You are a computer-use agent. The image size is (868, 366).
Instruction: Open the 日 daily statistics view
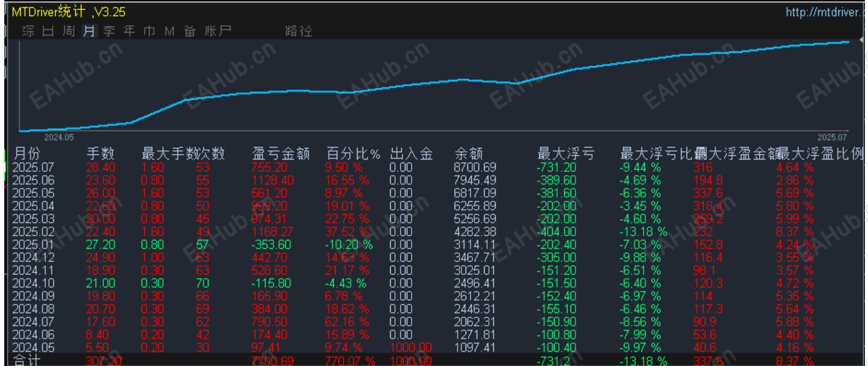point(47,31)
